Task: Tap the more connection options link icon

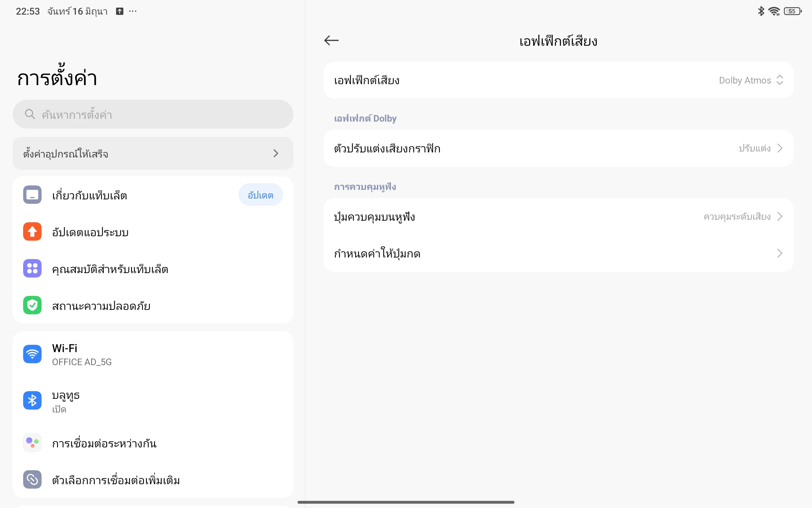Action: [x=32, y=479]
